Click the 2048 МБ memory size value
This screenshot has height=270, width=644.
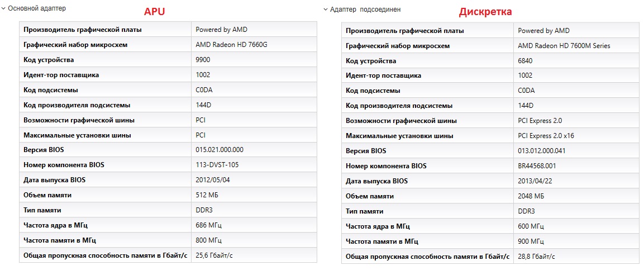tap(532, 196)
